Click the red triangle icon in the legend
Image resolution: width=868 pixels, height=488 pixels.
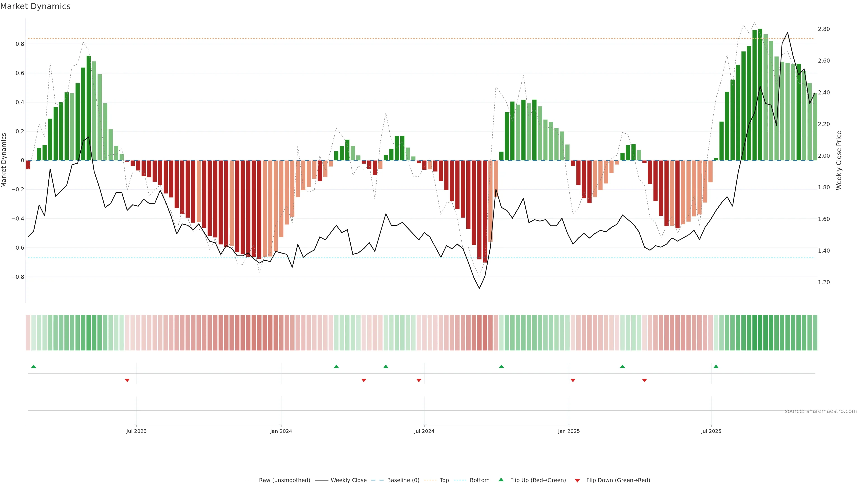577,480
